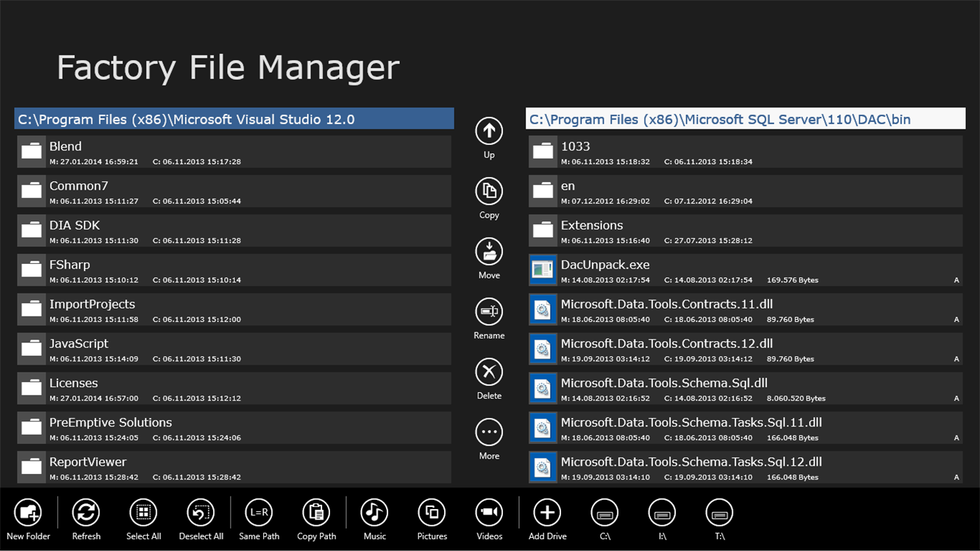Image resolution: width=980 pixels, height=551 pixels.
Task: Select the Blend folder
Action: [234, 152]
